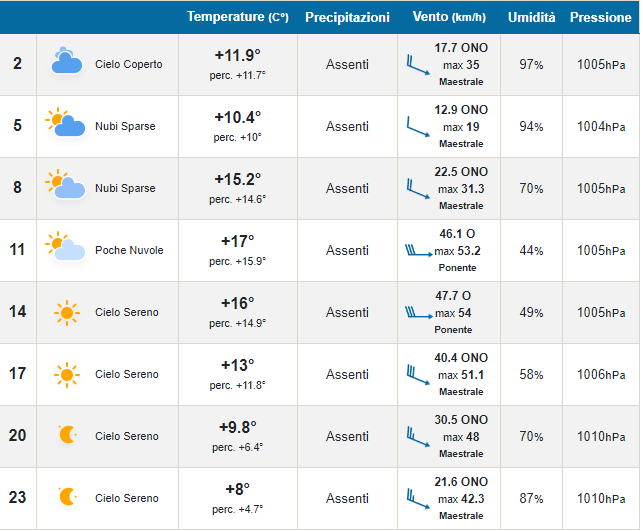Click the Poche Nuvole forecast label

[x=129, y=250]
